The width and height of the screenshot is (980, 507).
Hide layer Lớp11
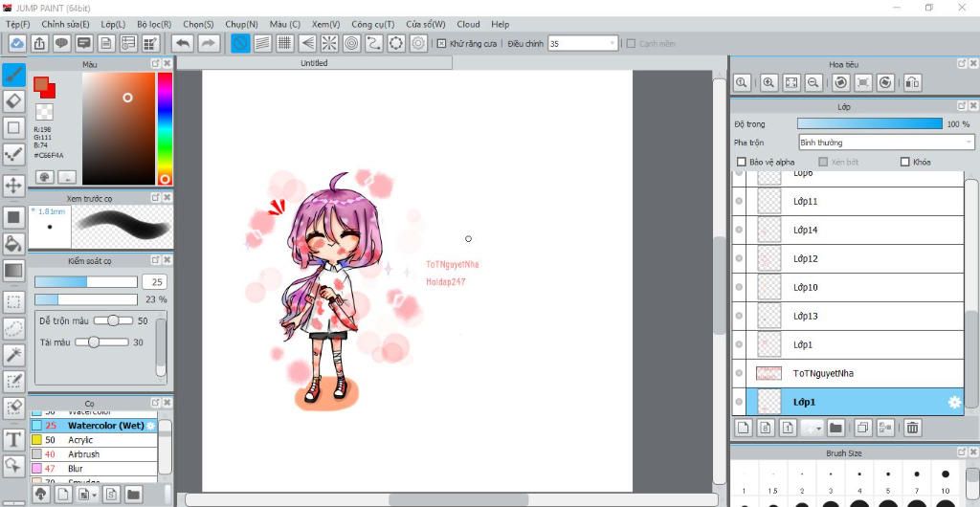coord(739,201)
